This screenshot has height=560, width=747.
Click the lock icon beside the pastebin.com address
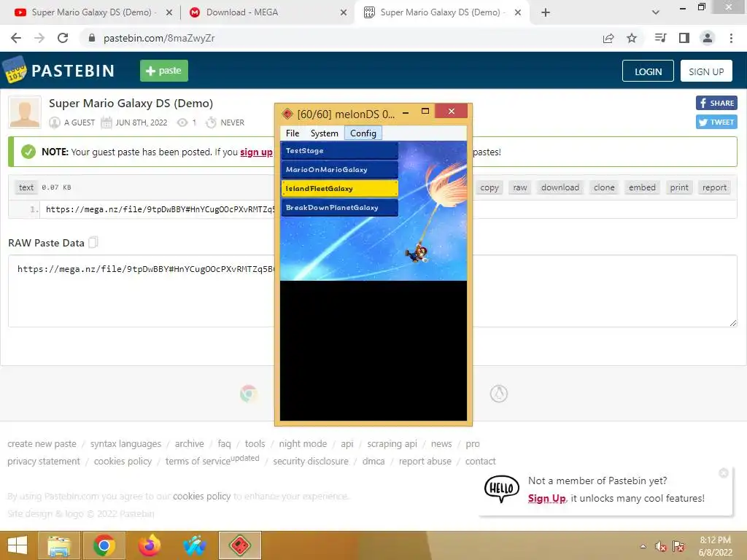pos(92,38)
